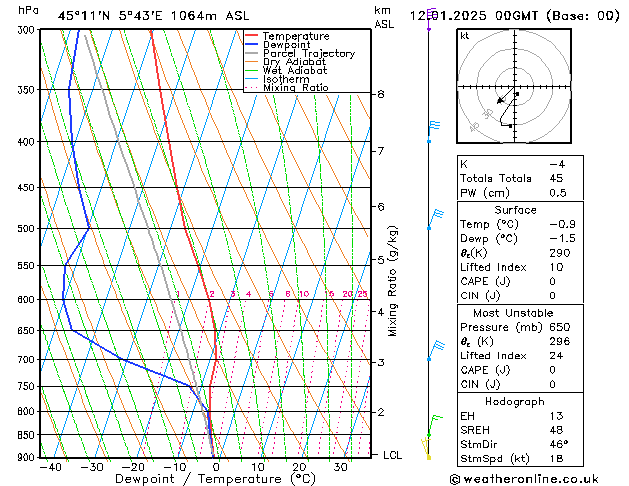This screenshot has height=486, width=629.
Task: Click the SREH value 48
Action: [556, 430]
